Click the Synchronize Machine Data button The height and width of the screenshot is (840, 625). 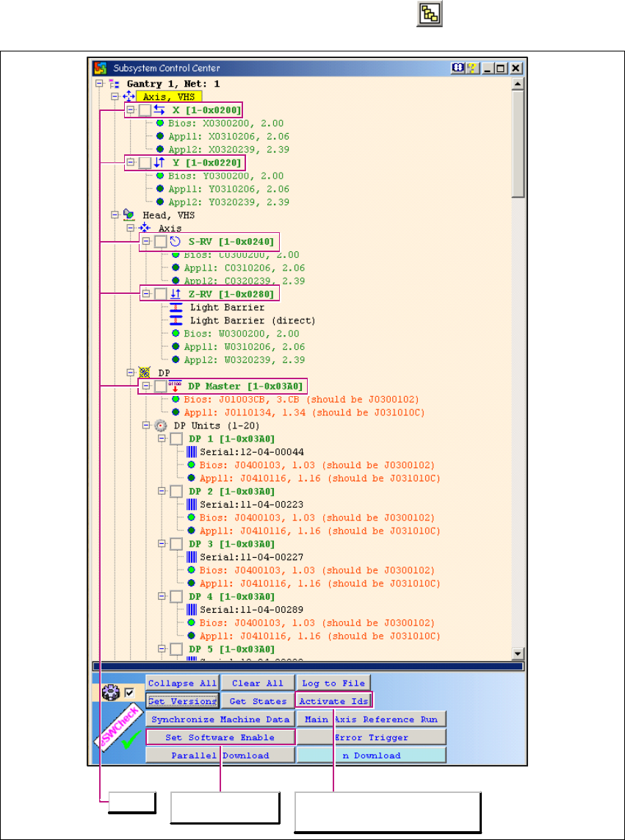click(x=220, y=719)
